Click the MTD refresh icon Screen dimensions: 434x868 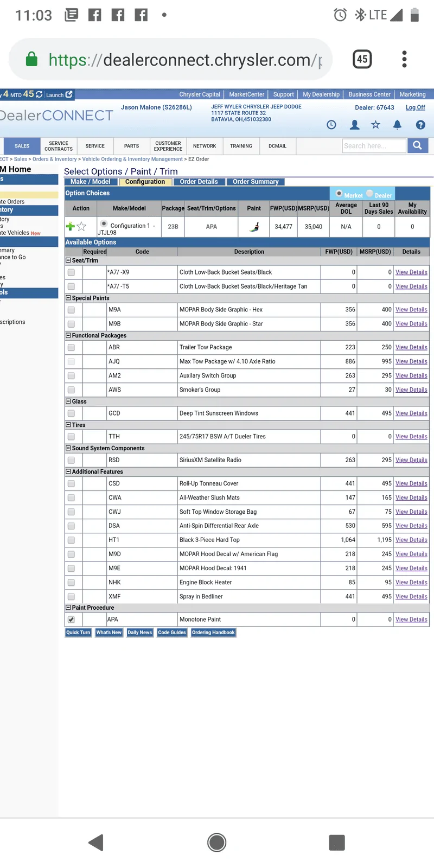tap(39, 94)
